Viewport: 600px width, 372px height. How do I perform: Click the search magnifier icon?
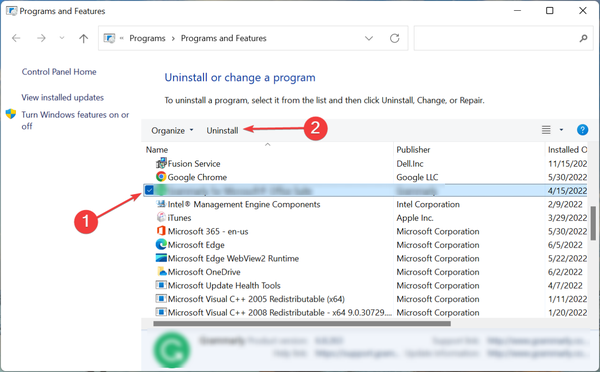[x=583, y=38]
